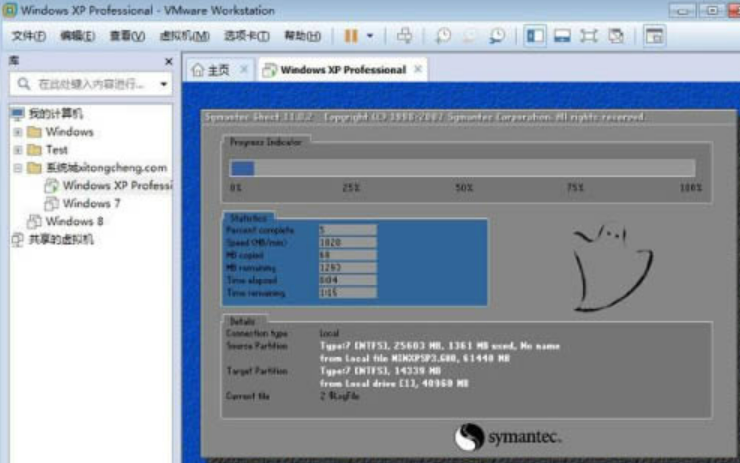Expand the Windows folder in library tree
The width and height of the screenshot is (740, 463).
click(17, 132)
